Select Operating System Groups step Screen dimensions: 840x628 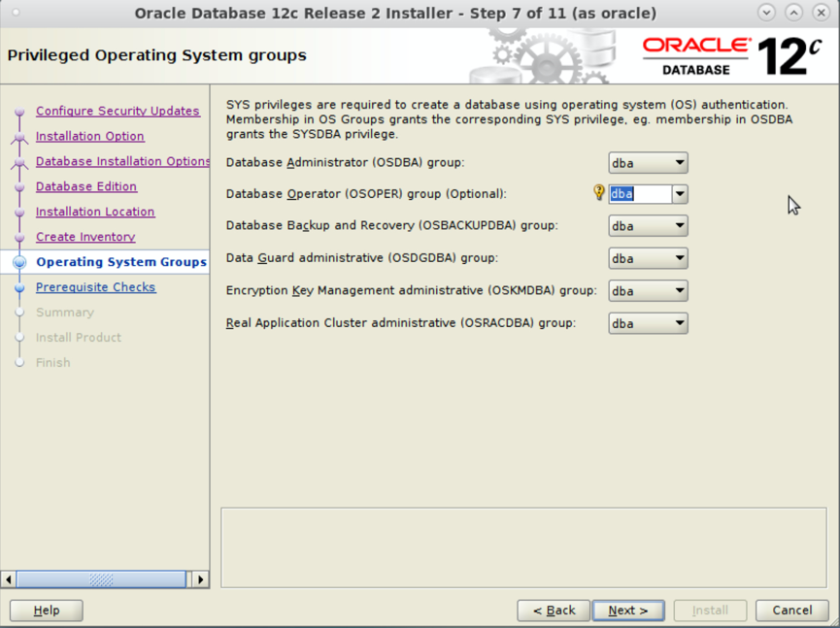coord(121,262)
